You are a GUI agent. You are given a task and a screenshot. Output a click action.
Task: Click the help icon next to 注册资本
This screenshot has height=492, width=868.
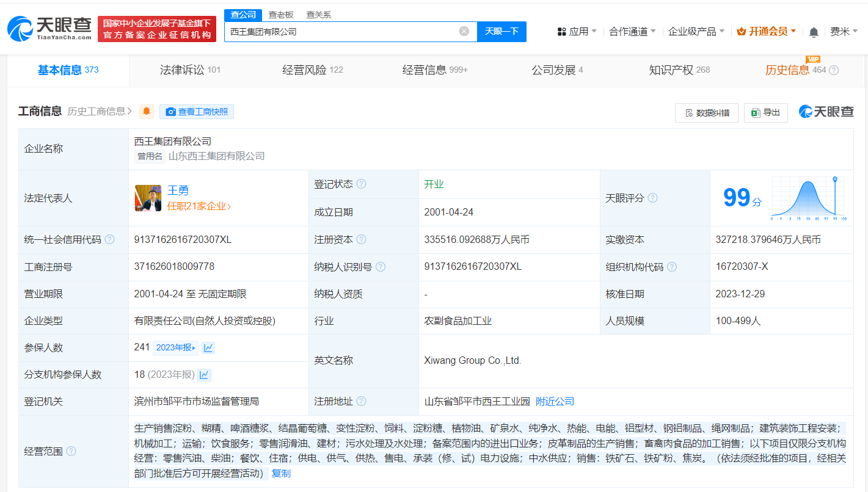tap(362, 239)
